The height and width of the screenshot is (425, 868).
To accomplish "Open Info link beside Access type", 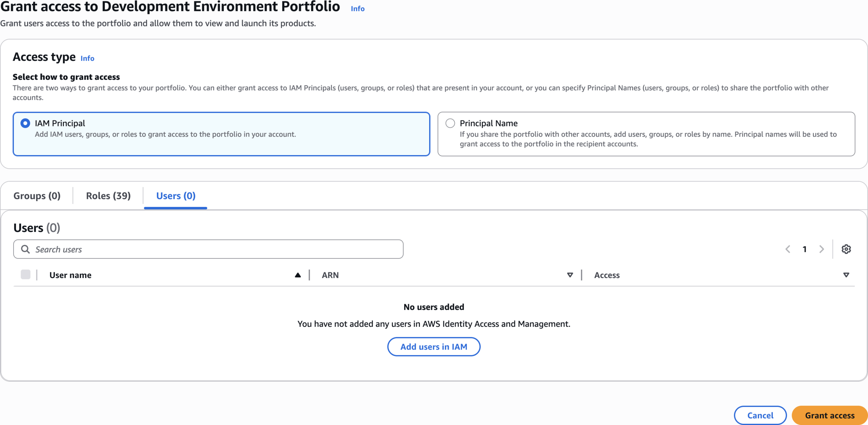I will point(87,58).
